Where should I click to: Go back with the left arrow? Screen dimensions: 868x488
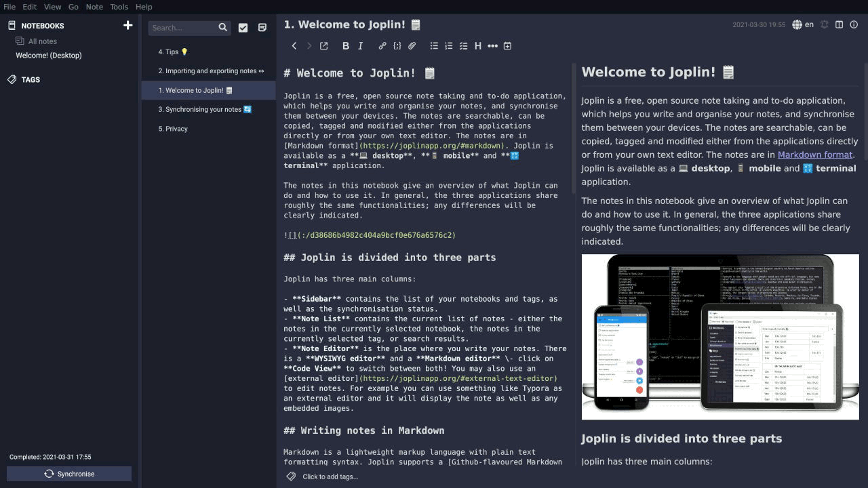pyautogui.click(x=294, y=46)
